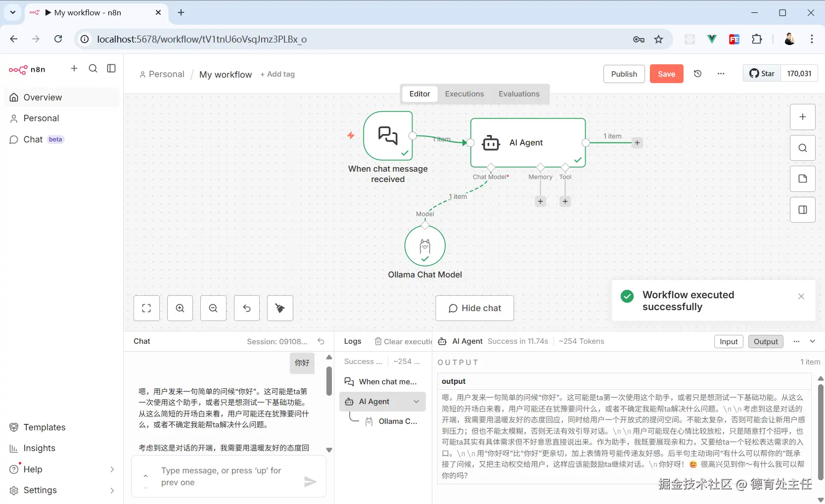Tidy up the workflow nodes
The height and width of the screenshot is (504, 825).
click(280, 308)
